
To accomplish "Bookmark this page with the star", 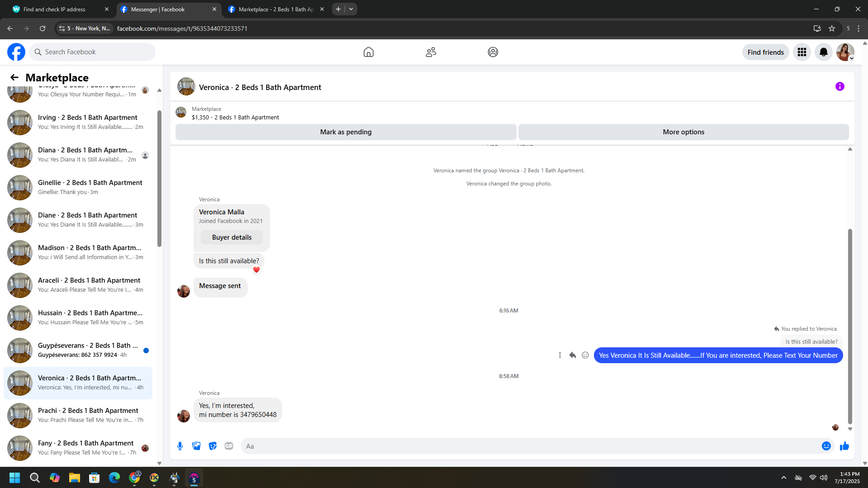I will click(x=832, y=28).
